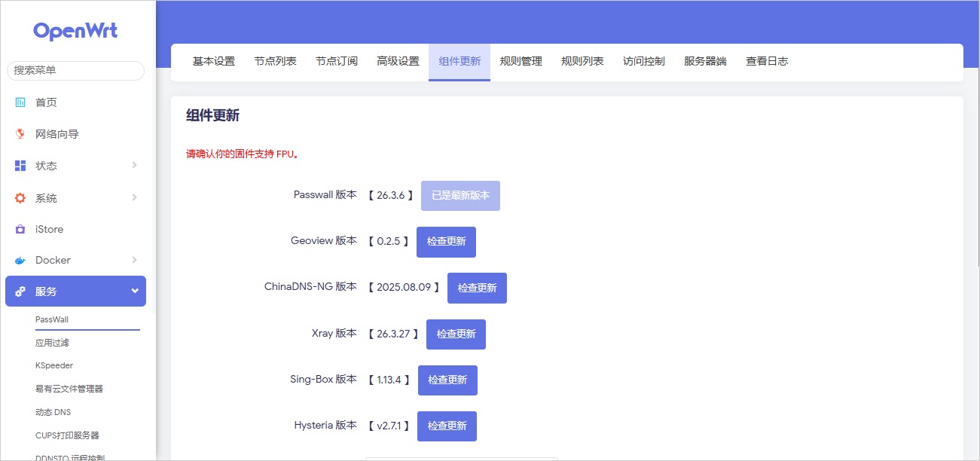Click the Xray 版本 label
The height and width of the screenshot is (461, 980).
[x=334, y=333]
